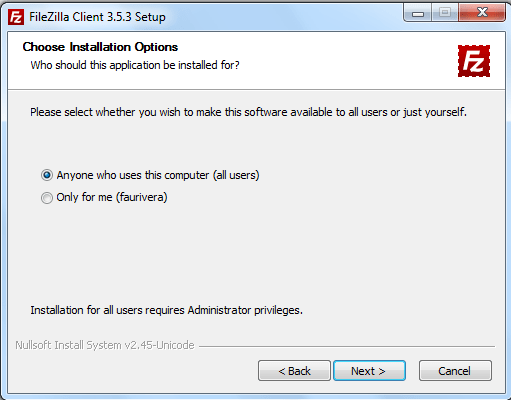Click the greyed-out maximize window button
Viewport: 511px width, 400px height.
pos(445,13)
